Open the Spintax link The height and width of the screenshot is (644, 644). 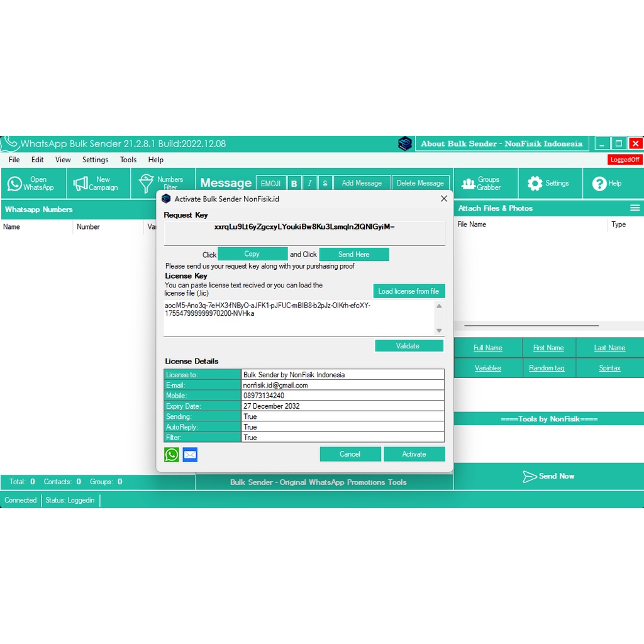click(609, 368)
